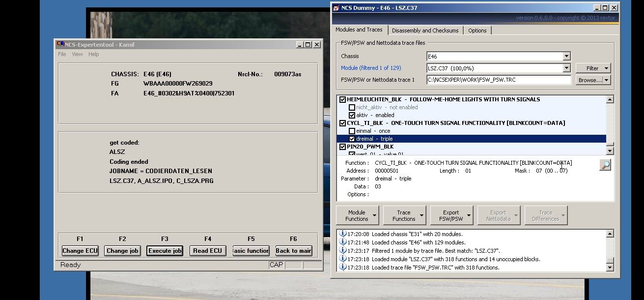The height and width of the screenshot is (300, 644).
Task: Click the NCS Dummy title bar icon
Action: tap(336, 8)
